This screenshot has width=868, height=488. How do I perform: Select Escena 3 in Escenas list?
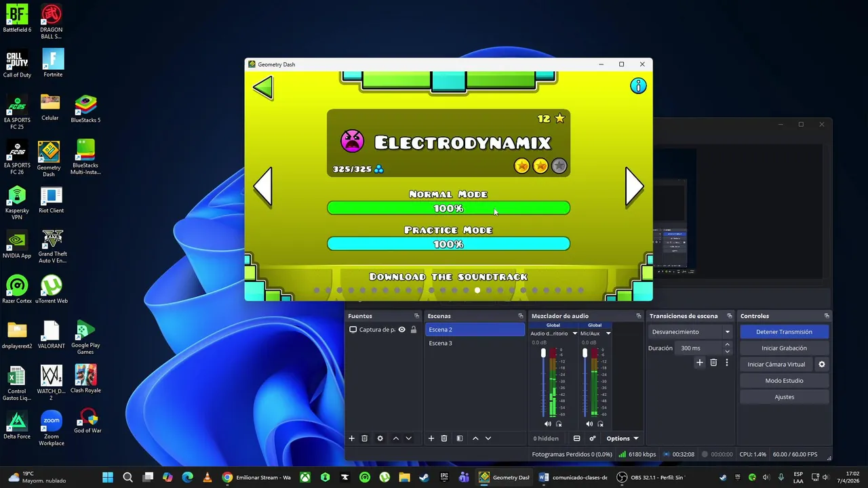click(475, 343)
